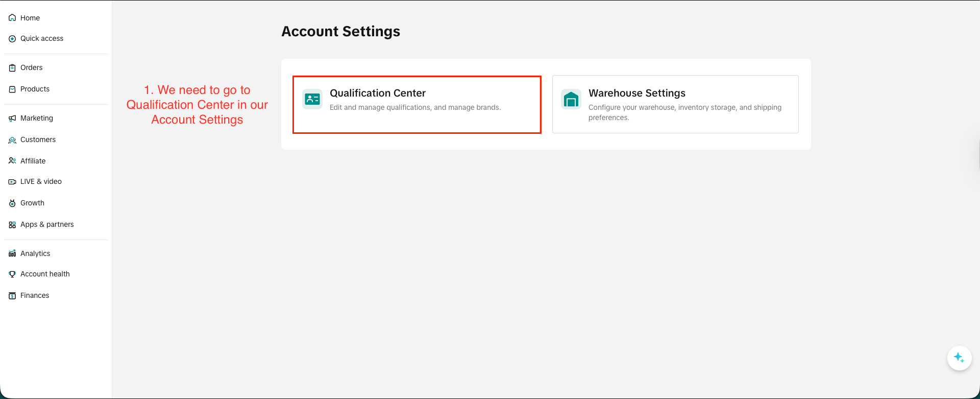This screenshot has width=980, height=399.
Task: Click the Warehouse Settings building icon
Action: tap(571, 99)
